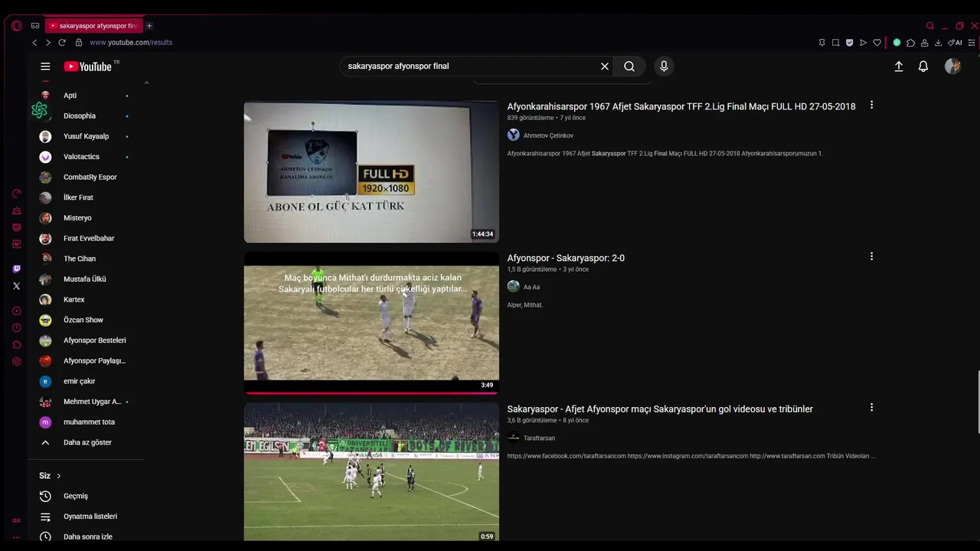Open Twitch in Opera sidebar
This screenshot has width=980, height=551.
[17, 269]
